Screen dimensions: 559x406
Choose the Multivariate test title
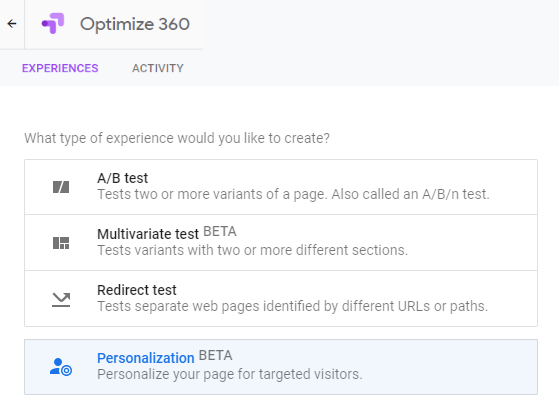point(148,234)
